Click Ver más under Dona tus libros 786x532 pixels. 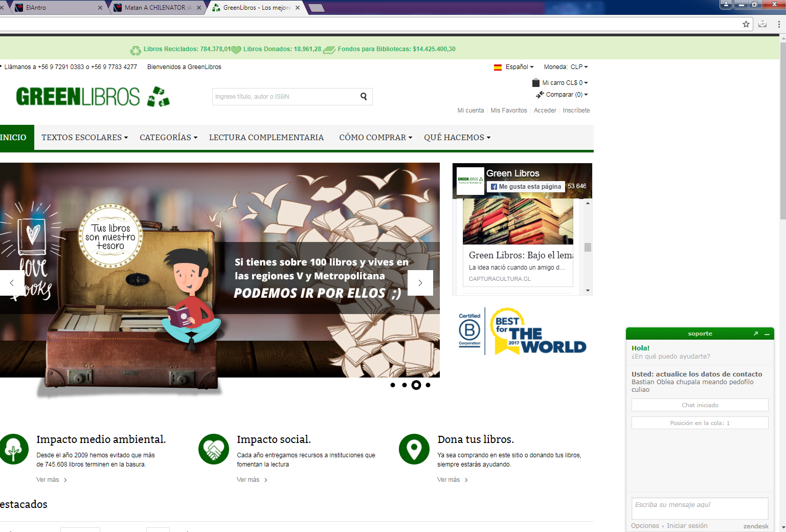[x=452, y=480]
